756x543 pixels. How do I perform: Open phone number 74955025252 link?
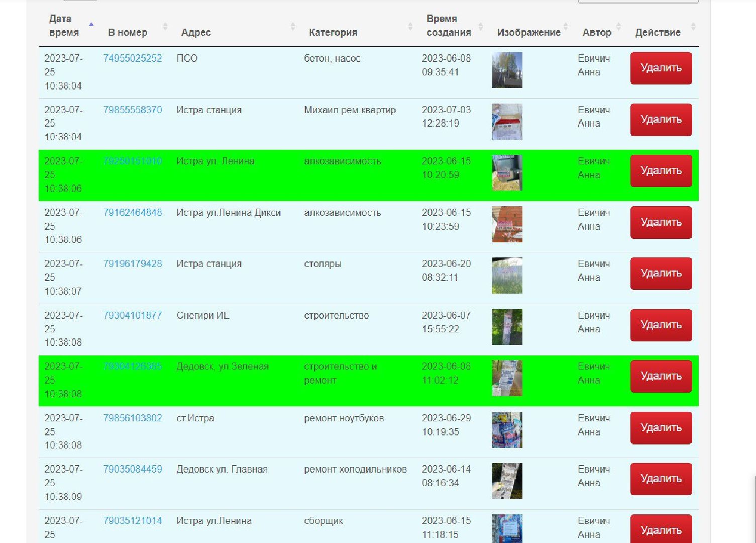click(133, 58)
